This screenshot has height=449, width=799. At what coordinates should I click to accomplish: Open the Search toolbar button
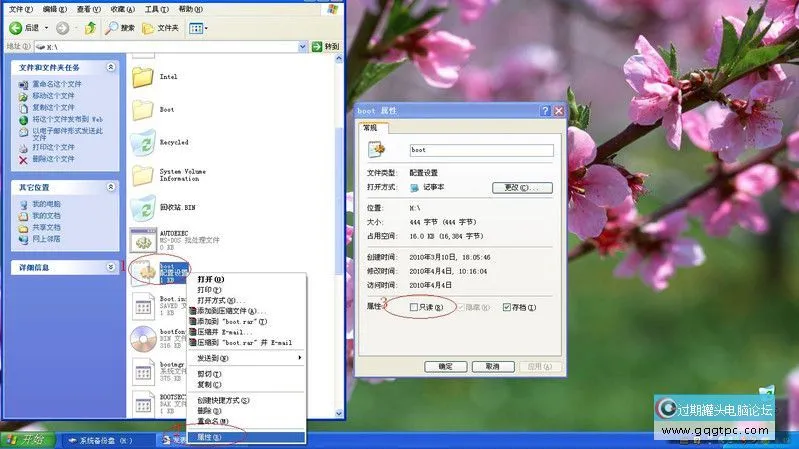(120, 28)
